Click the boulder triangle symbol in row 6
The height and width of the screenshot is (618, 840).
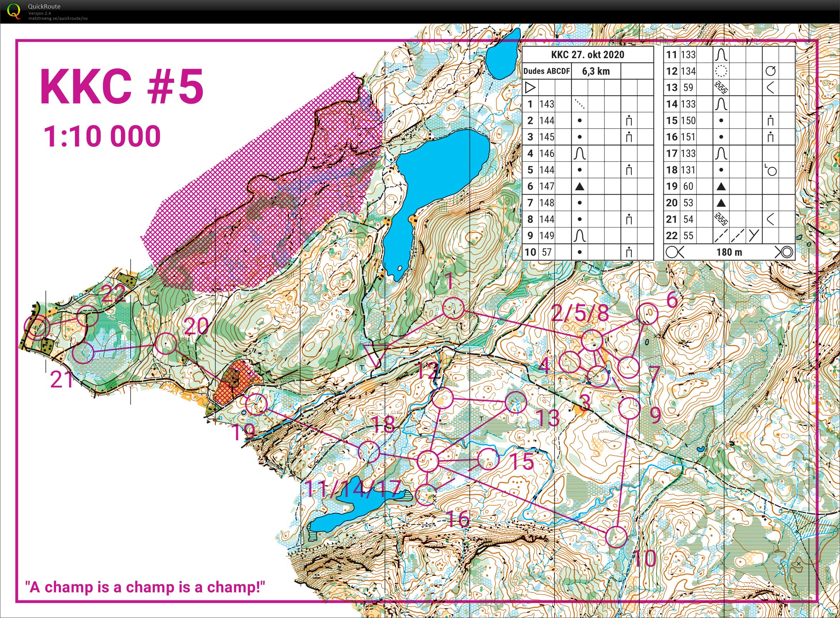click(x=579, y=186)
